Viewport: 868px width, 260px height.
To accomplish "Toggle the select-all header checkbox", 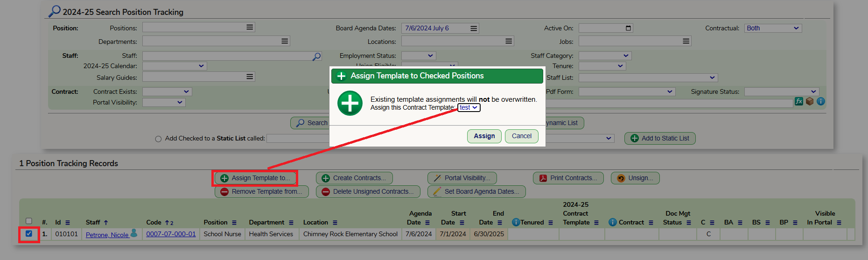I will point(29,221).
